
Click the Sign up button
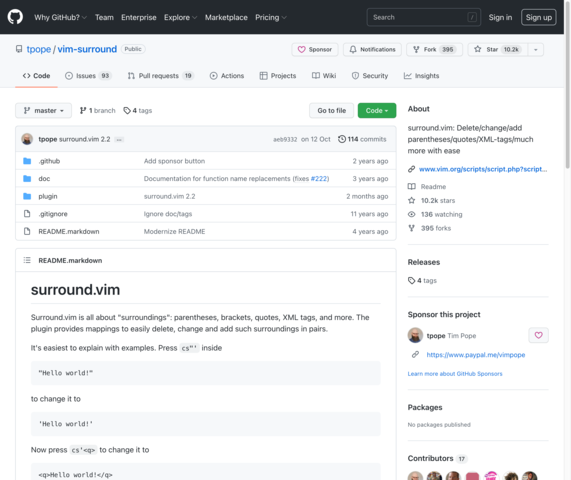click(x=539, y=17)
